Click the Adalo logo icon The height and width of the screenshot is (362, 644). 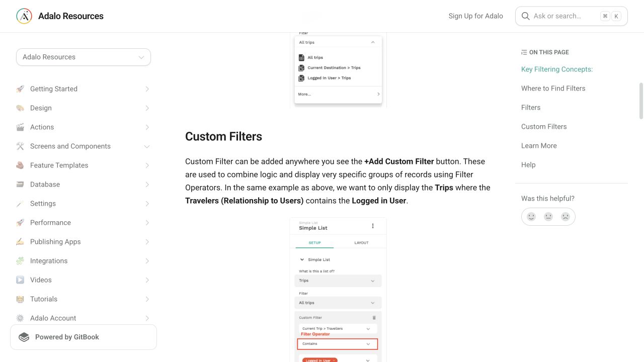[24, 16]
